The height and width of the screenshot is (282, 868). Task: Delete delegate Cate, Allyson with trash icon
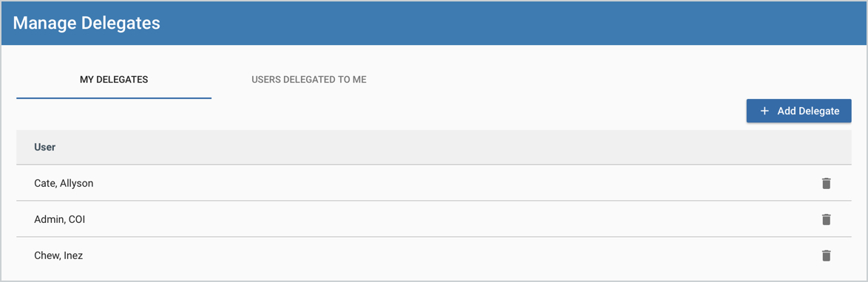pyautogui.click(x=826, y=183)
